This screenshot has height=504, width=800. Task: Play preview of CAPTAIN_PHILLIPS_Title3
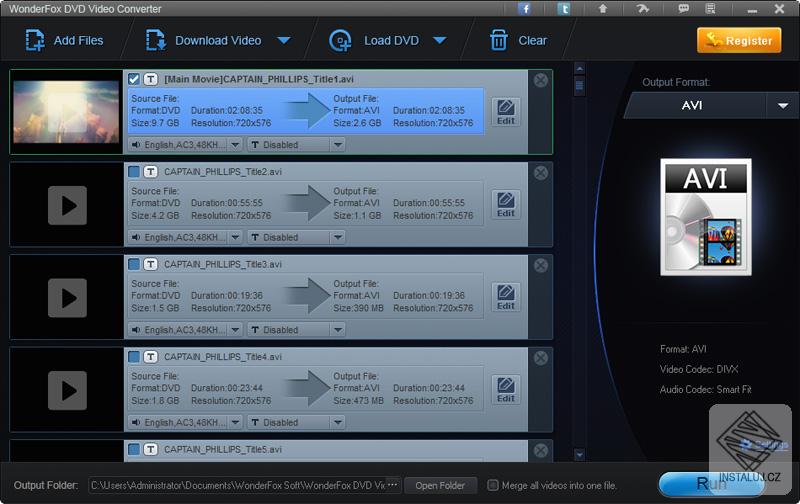(x=67, y=298)
